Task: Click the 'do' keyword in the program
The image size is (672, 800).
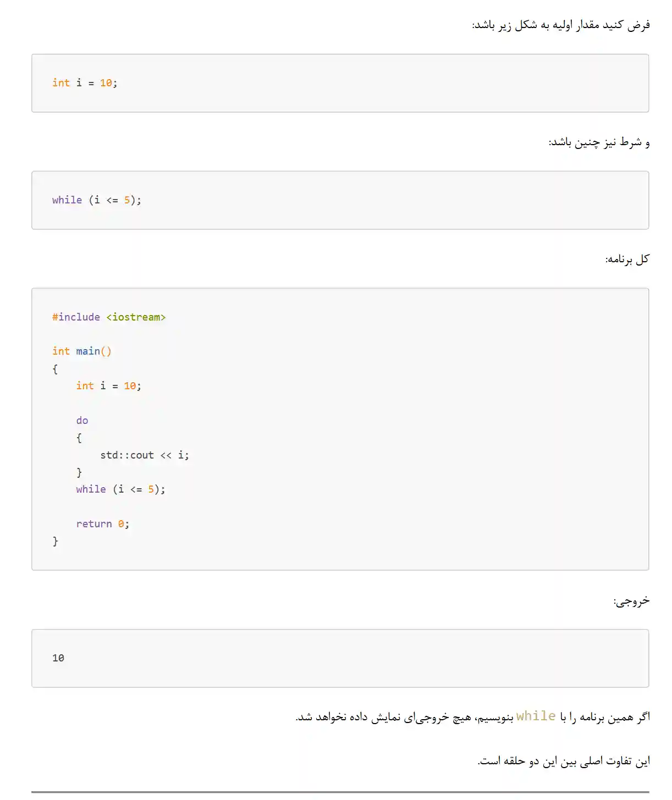Action: tap(82, 421)
